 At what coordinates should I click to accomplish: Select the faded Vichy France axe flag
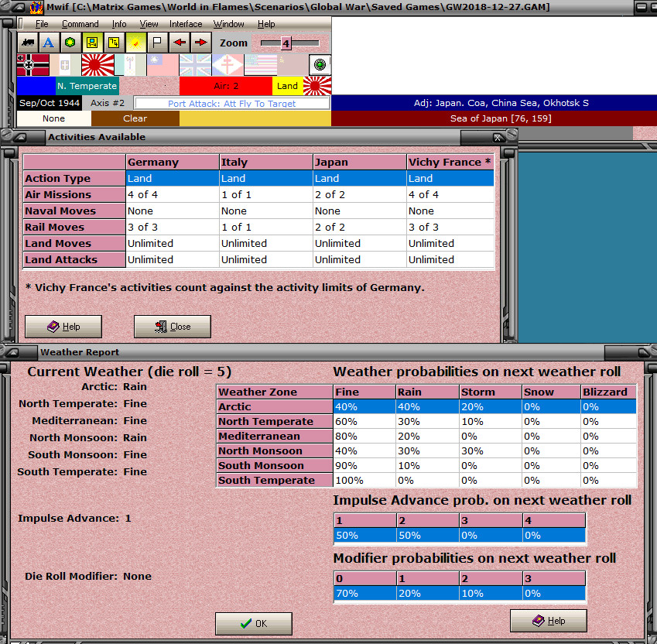coord(130,65)
